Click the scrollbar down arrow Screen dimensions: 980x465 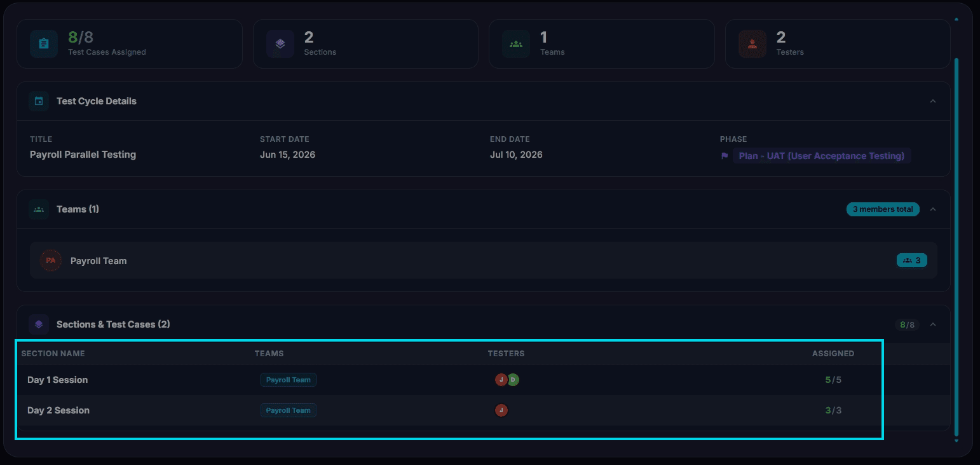pyautogui.click(x=956, y=440)
